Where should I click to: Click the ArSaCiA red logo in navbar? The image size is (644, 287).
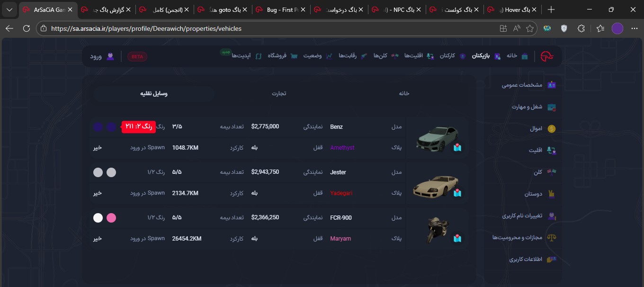[x=547, y=56]
